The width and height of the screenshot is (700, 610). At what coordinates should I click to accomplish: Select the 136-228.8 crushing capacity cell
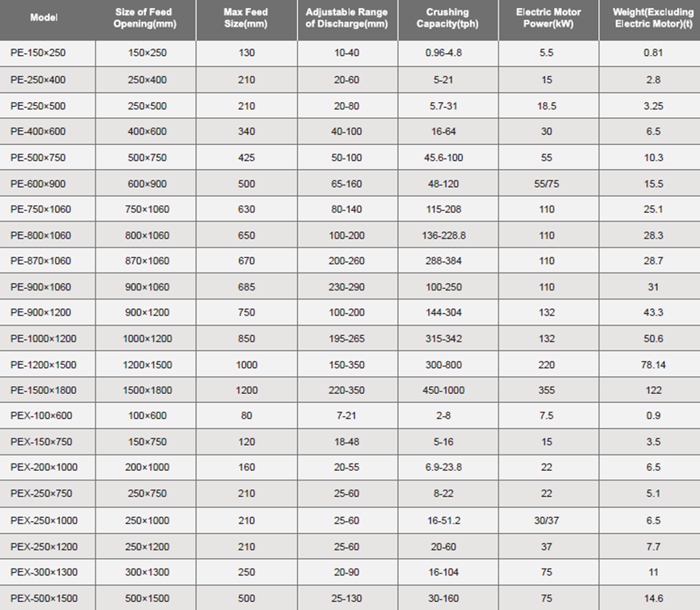click(x=448, y=235)
